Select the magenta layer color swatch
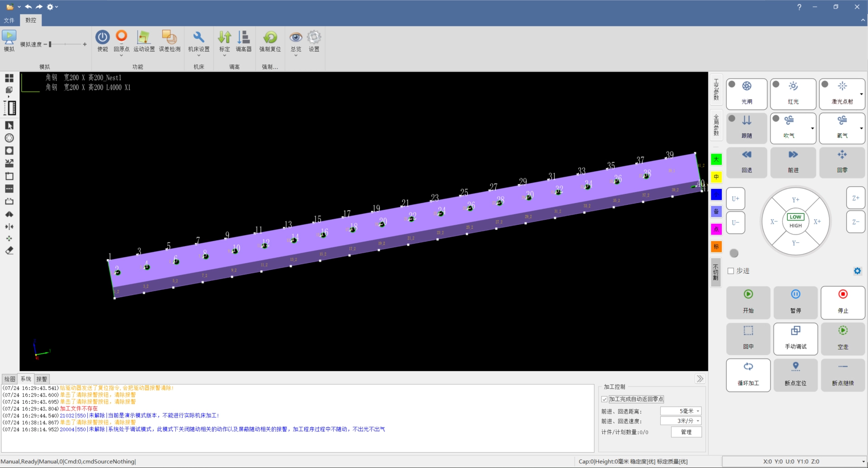Screen dimensions: 868x468 [716, 229]
